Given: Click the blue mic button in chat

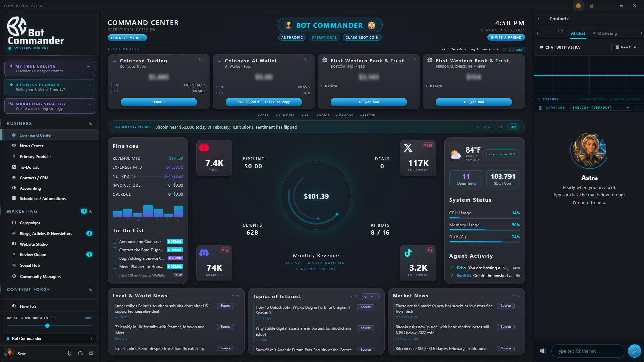Looking at the screenshot, I should (634, 351).
